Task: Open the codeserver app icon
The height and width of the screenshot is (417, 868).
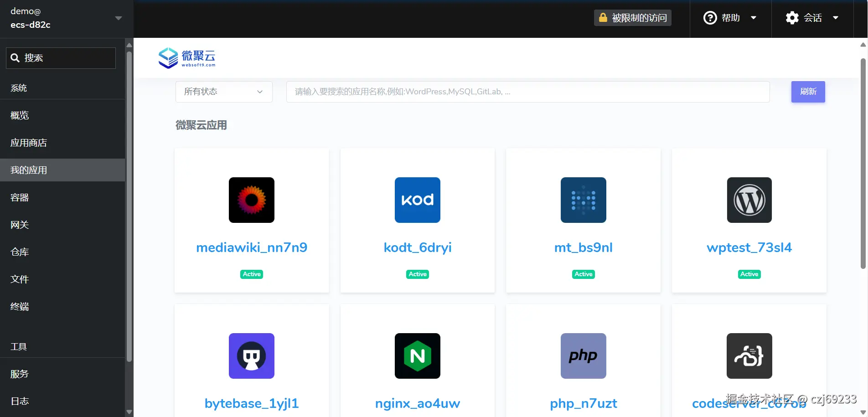Action: (x=749, y=356)
